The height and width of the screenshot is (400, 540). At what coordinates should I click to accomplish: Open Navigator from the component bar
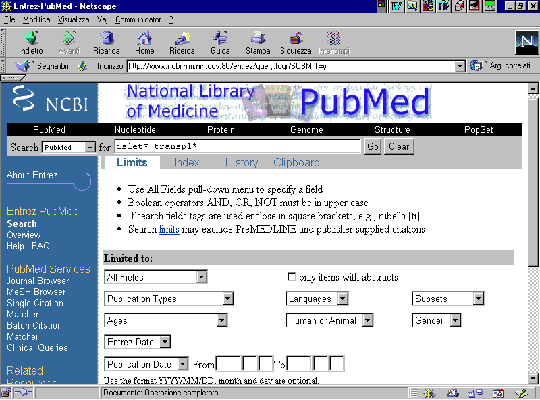click(x=429, y=393)
